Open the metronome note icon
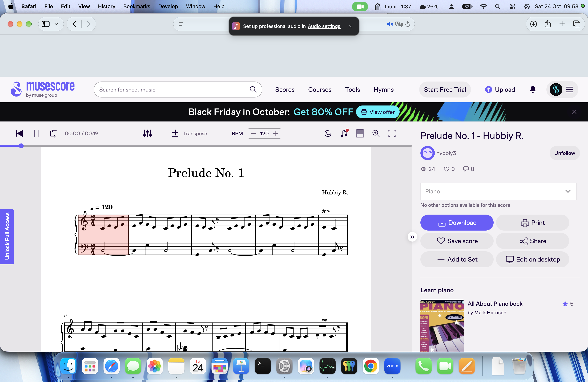The width and height of the screenshot is (588, 382). (344, 133)
